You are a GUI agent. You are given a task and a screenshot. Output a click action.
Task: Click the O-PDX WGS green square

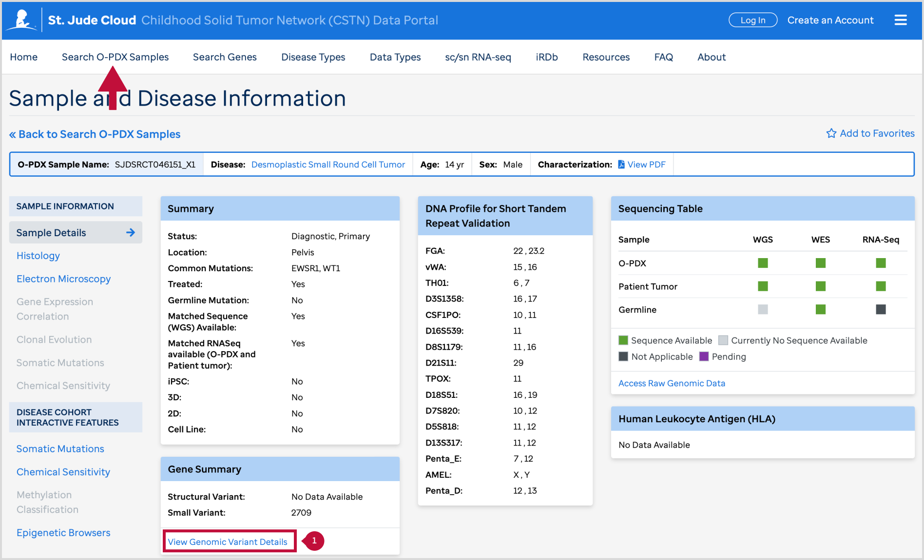pyautogui.click(x=763, y=263)
